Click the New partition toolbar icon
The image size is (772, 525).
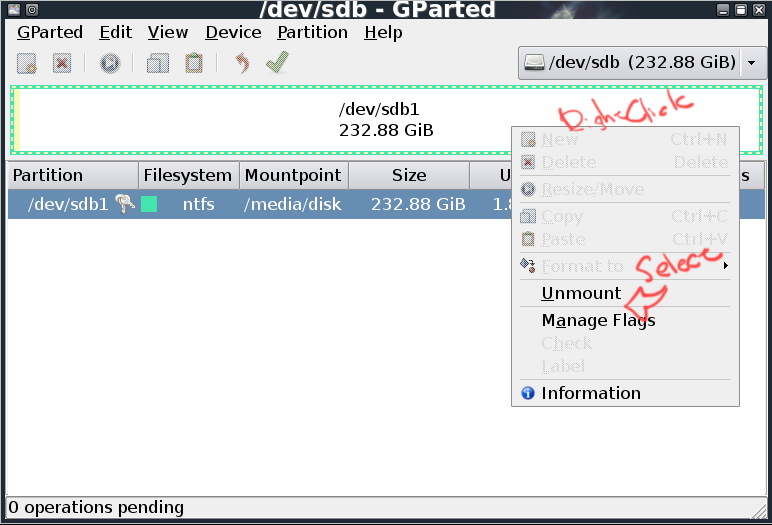pos(27,63)
